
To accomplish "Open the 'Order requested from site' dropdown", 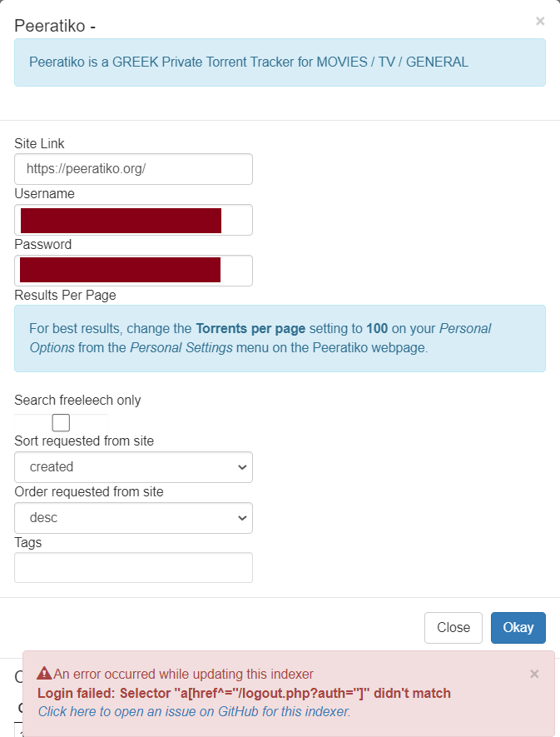I will tap(133, 518).
